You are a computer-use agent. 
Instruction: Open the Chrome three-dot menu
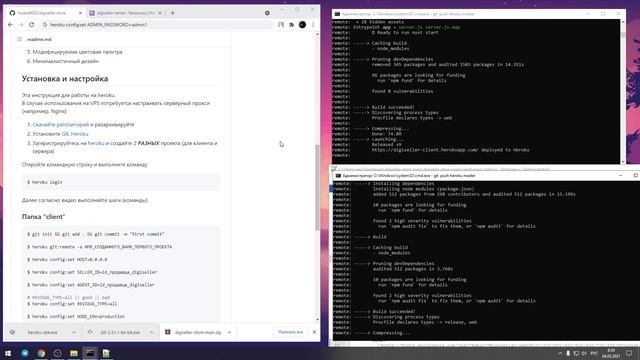tap(313, 25)
